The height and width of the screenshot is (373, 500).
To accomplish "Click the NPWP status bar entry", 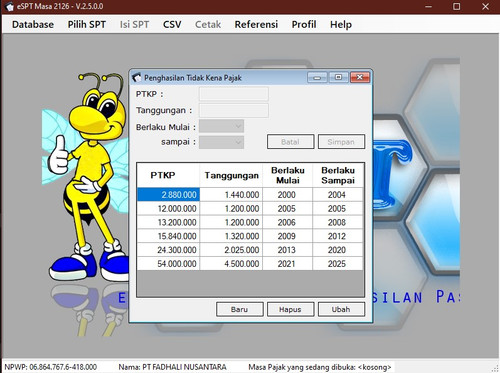I will tap(50, 367).
